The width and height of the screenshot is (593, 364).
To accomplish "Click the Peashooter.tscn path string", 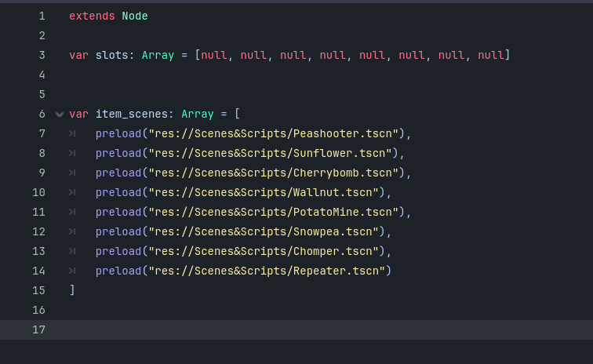I will (275, 134).
